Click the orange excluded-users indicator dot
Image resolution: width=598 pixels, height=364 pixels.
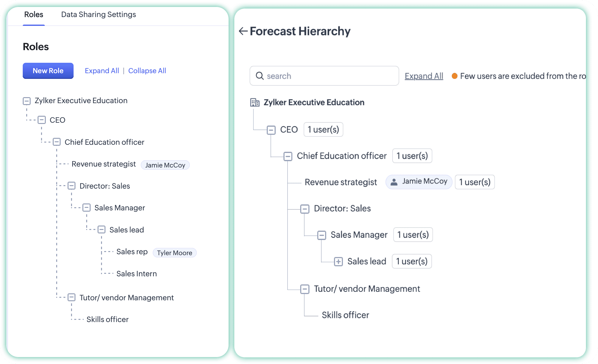[454, 76]
